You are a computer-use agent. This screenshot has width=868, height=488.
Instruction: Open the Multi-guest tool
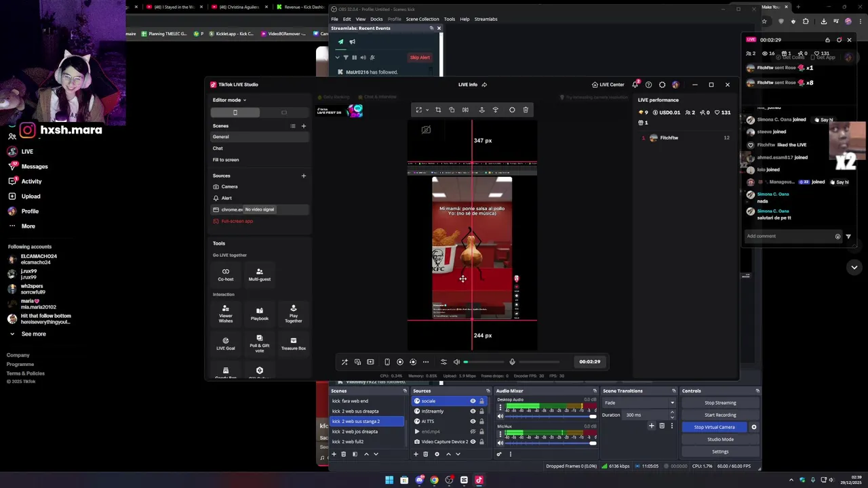[x=259, y=274]
